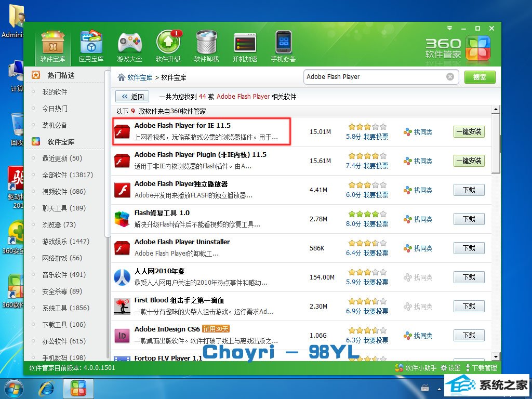The image size is (532, 399).
Task: Select 浏览器 (73) category
Action: click(59, 224)
